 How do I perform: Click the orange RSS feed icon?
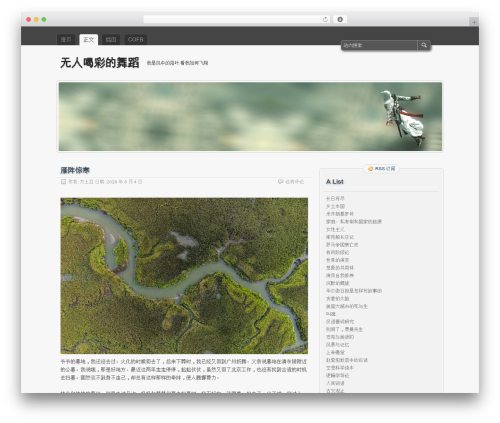tap(370, 169)
